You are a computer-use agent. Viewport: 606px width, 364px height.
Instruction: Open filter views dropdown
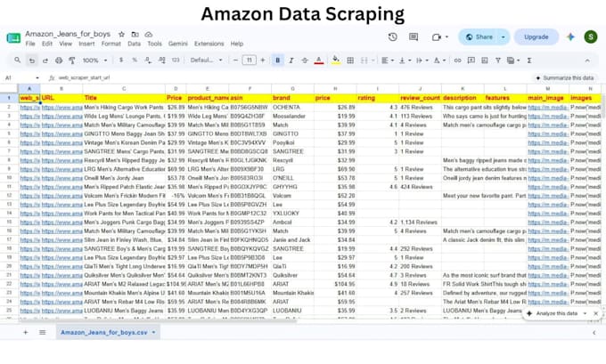(513, 61)
